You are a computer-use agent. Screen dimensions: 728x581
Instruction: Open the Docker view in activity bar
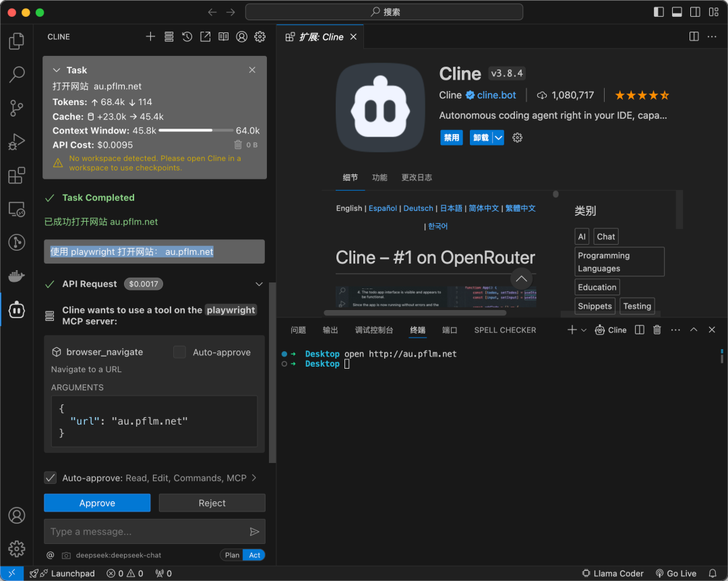[x=16, y=276]
